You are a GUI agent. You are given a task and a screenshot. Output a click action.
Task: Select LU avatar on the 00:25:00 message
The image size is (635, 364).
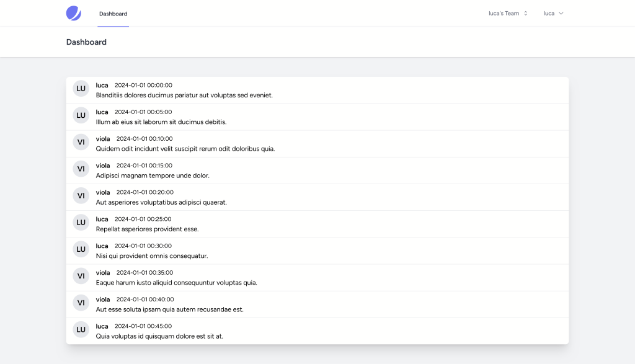coord(81,222)
